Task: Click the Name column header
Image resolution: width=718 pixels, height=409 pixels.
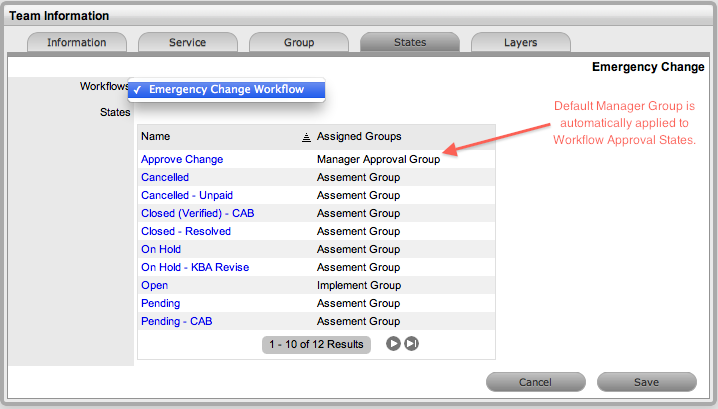Action: (156, 136)
